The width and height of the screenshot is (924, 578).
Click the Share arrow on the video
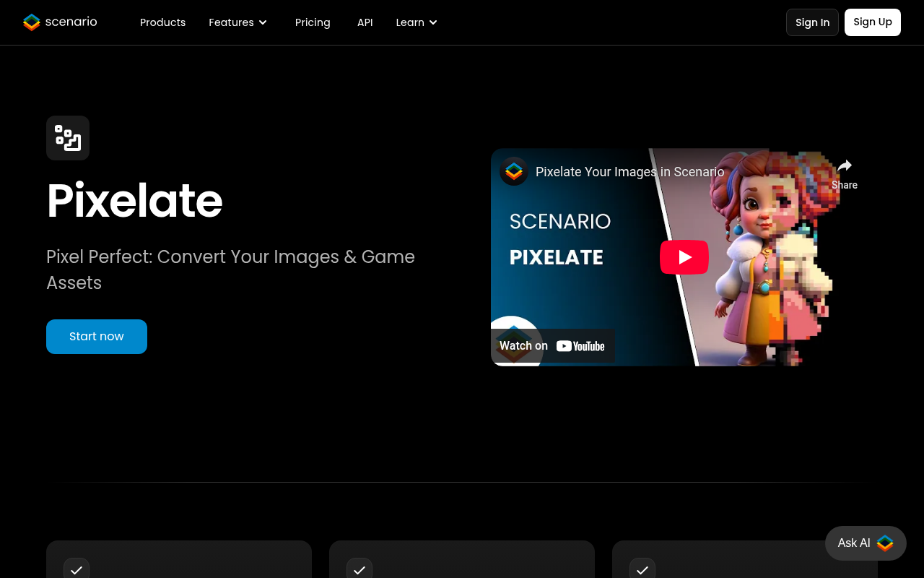pyautogui.click(x=844, y=166)
